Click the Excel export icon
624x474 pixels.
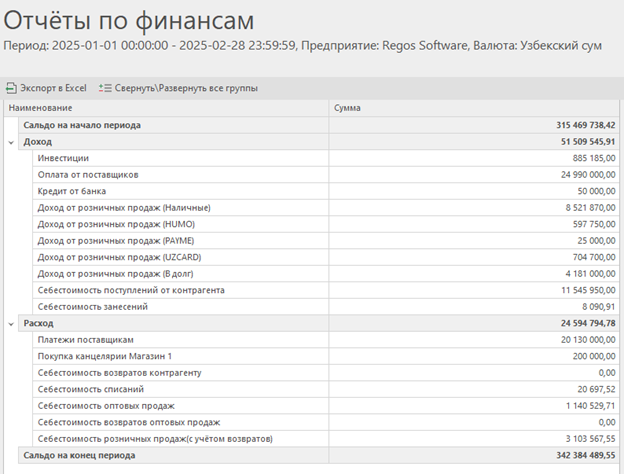(x=11, y=88)
